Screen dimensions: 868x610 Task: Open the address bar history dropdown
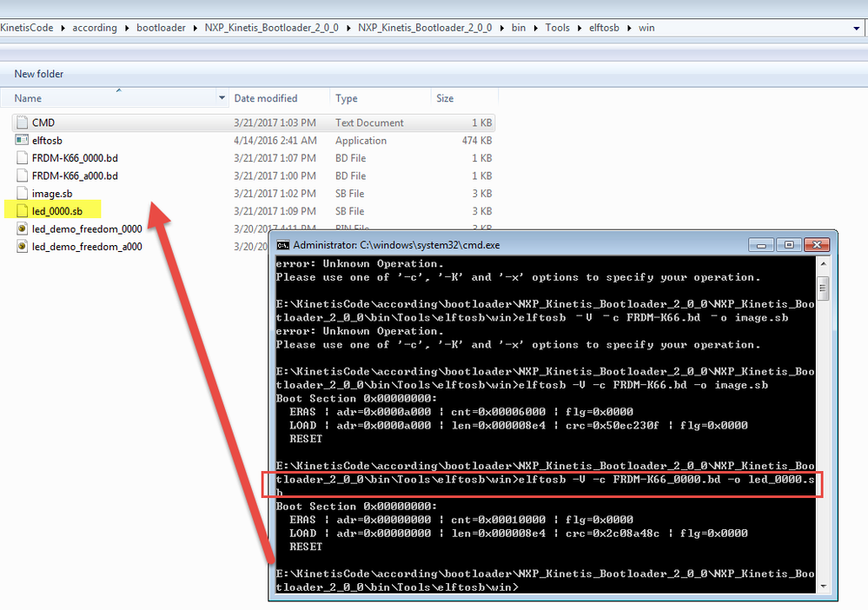[857, 28]
